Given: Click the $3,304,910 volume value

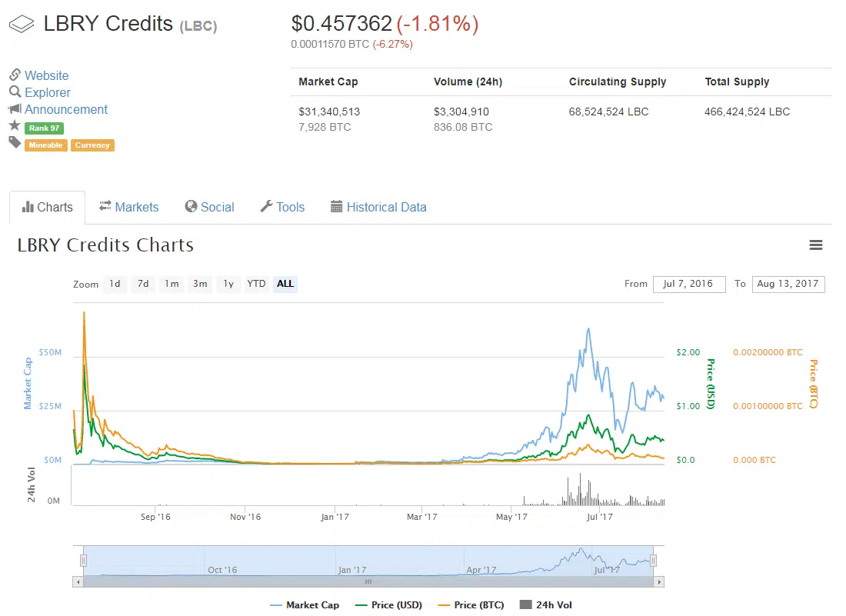Looking at the screenshot, I should (x=461, y=112).
